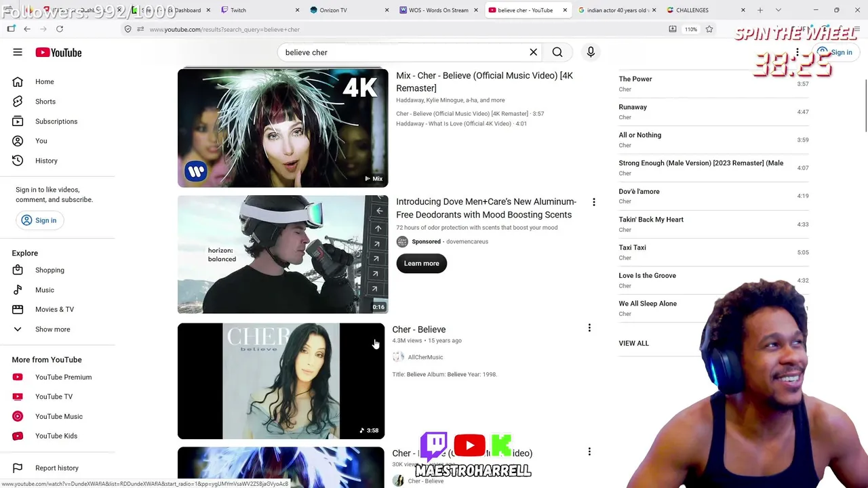Click the browser address bar URL
The height and width of the screenshot is (488, 868).
tap(224, 29)
